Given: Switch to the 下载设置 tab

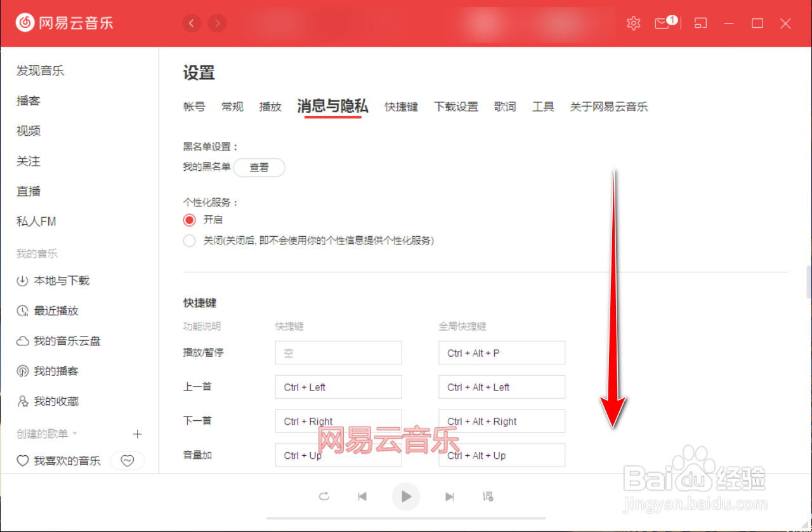Looking at the screenshot, I should coord(456,107).
